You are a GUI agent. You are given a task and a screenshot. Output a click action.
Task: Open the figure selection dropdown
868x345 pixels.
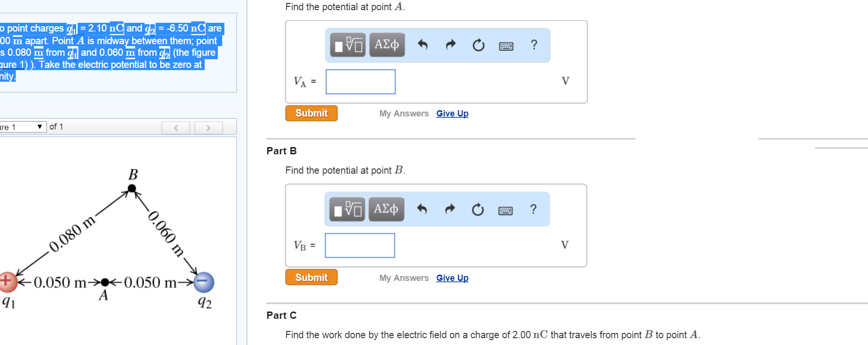pos(21,127)
